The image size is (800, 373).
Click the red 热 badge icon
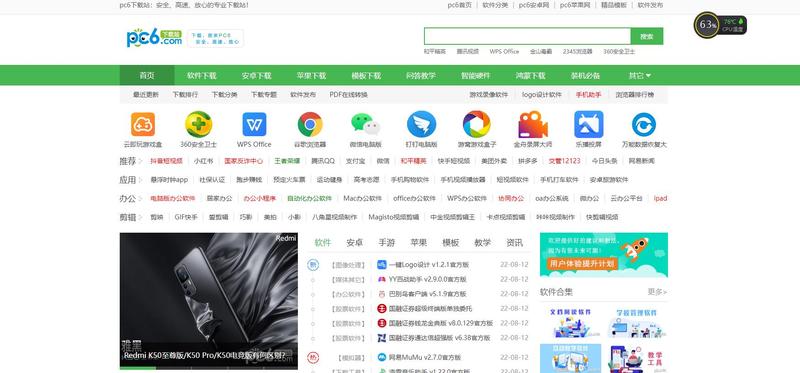pos(313,357)
